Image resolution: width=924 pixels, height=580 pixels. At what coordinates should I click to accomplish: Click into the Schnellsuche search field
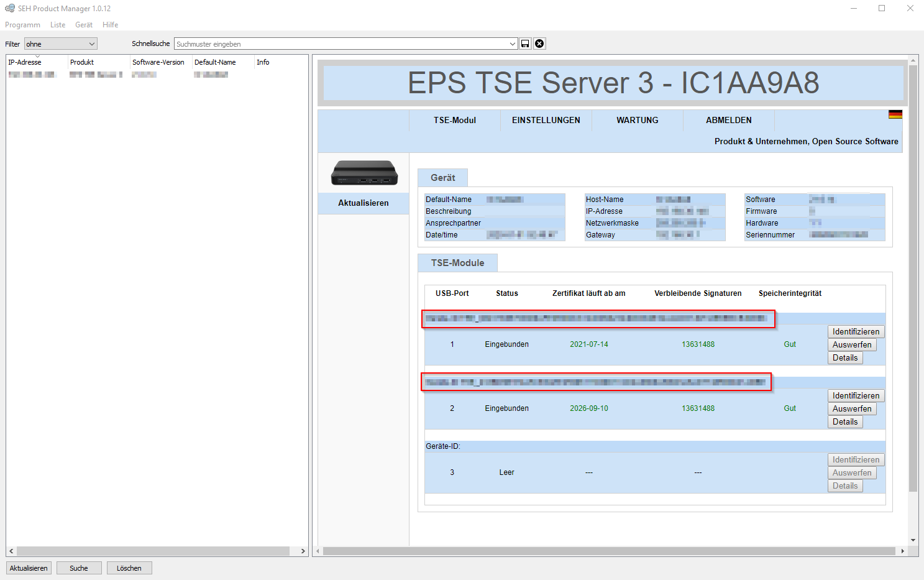tap(342, 44)
